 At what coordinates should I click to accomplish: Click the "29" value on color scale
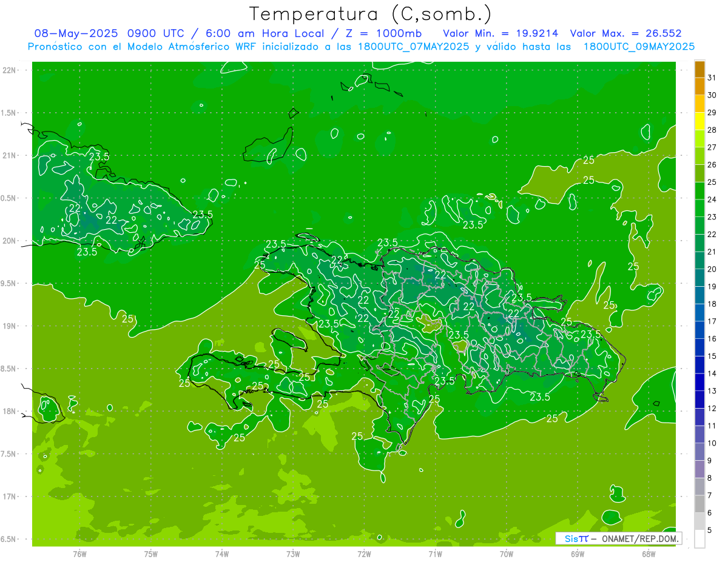tap(712, 113)
